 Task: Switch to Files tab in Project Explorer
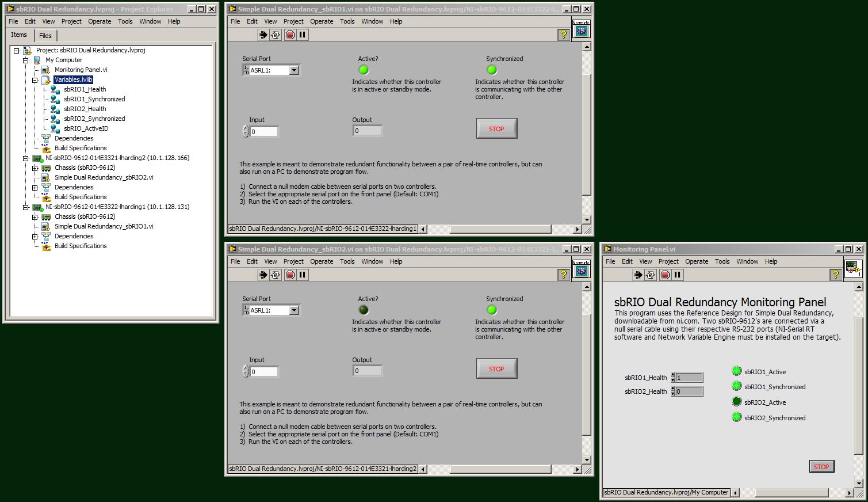tap(45, 36)
